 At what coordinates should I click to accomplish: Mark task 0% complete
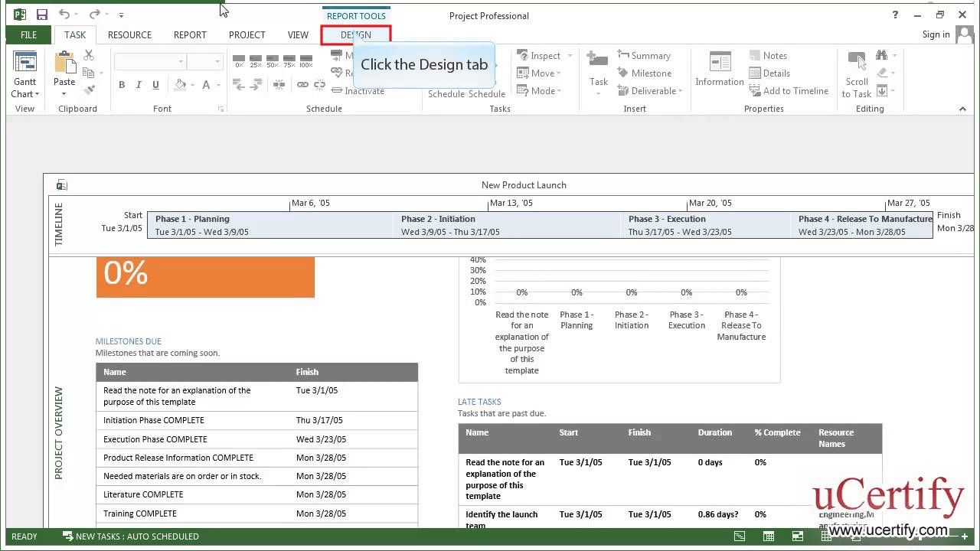[239, 60]
